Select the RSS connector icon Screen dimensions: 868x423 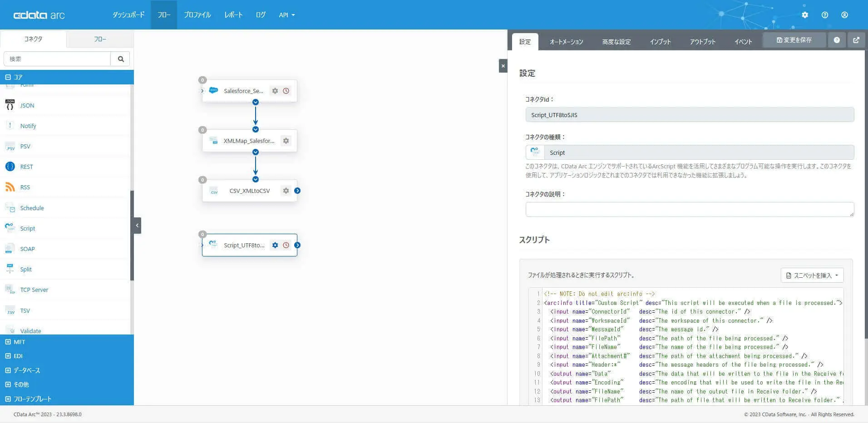click(10, 187)
